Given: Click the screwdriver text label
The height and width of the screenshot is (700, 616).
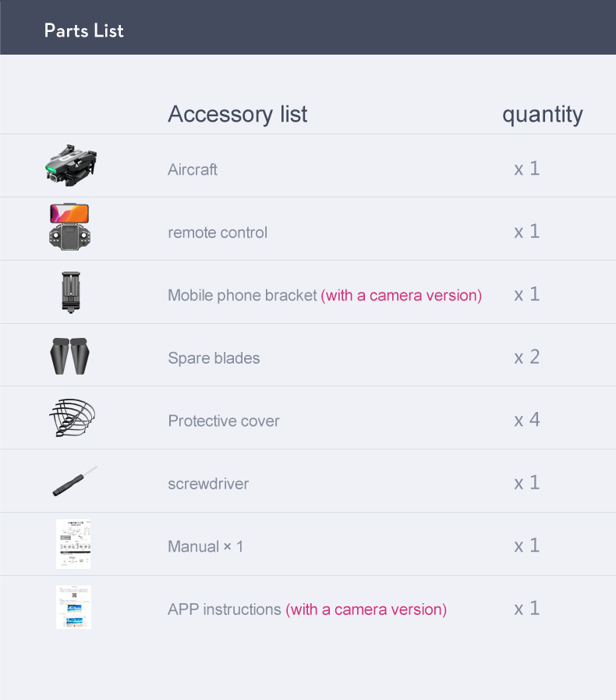Looking at the screenshot, I should coord(208,484).
